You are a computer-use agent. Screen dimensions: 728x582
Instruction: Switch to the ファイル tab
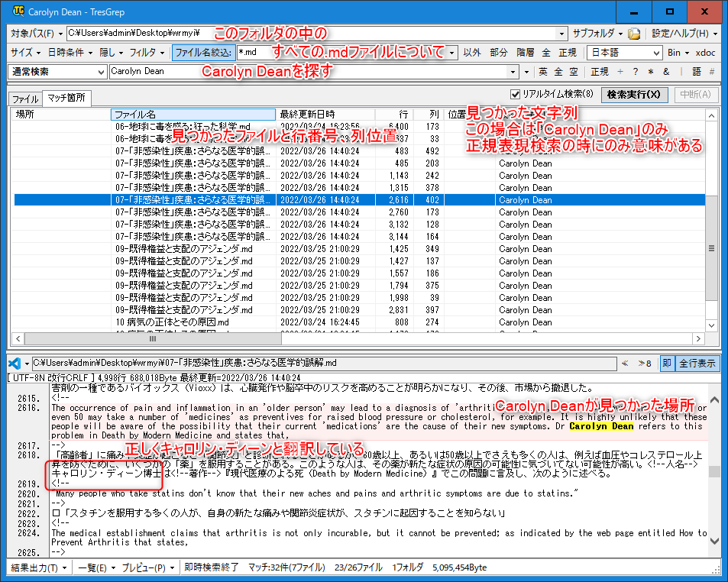(x=25, y=99)
